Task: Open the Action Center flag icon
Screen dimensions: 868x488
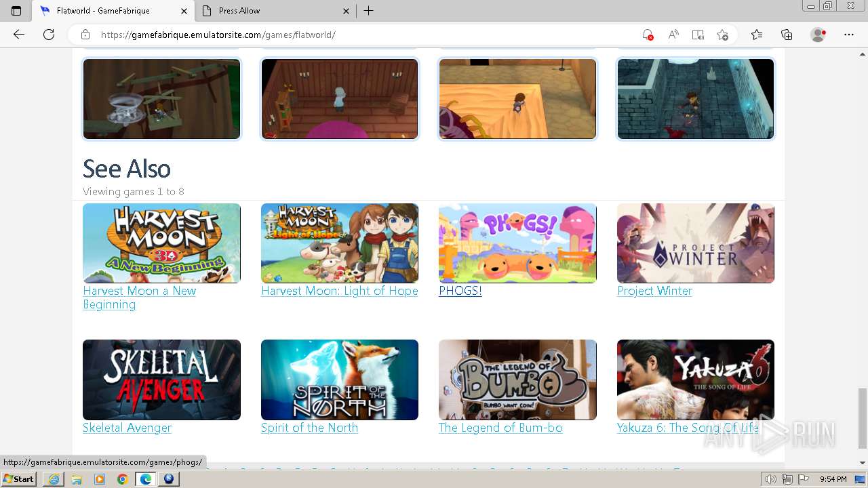Action: tap(804, 479)
